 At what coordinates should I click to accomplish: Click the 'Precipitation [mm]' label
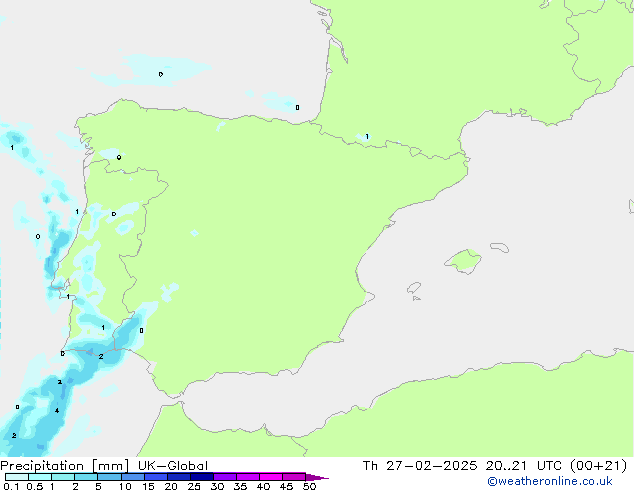(x=65, y=466)
